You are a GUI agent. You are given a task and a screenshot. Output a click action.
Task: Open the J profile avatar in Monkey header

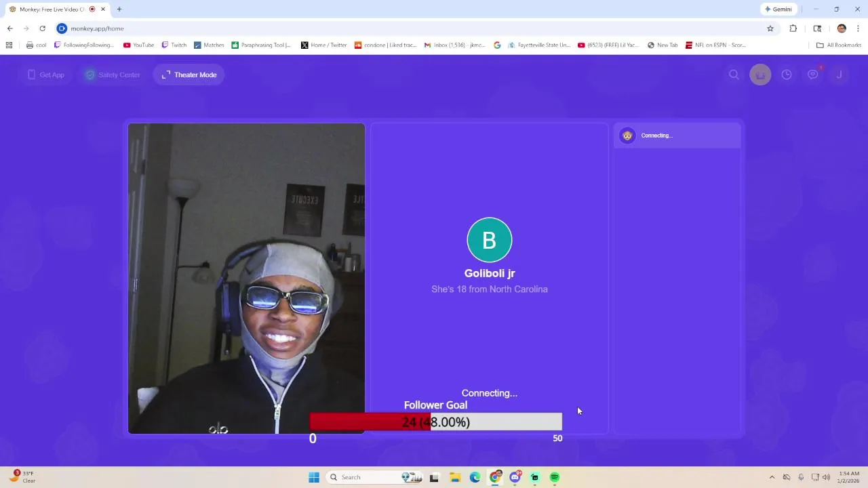(x=839, y=75)
